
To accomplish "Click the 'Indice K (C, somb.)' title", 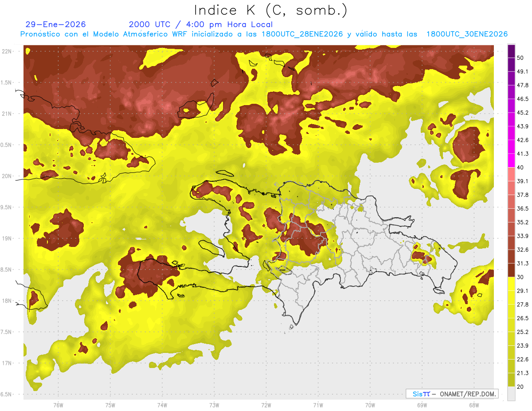I will (271, 11).
